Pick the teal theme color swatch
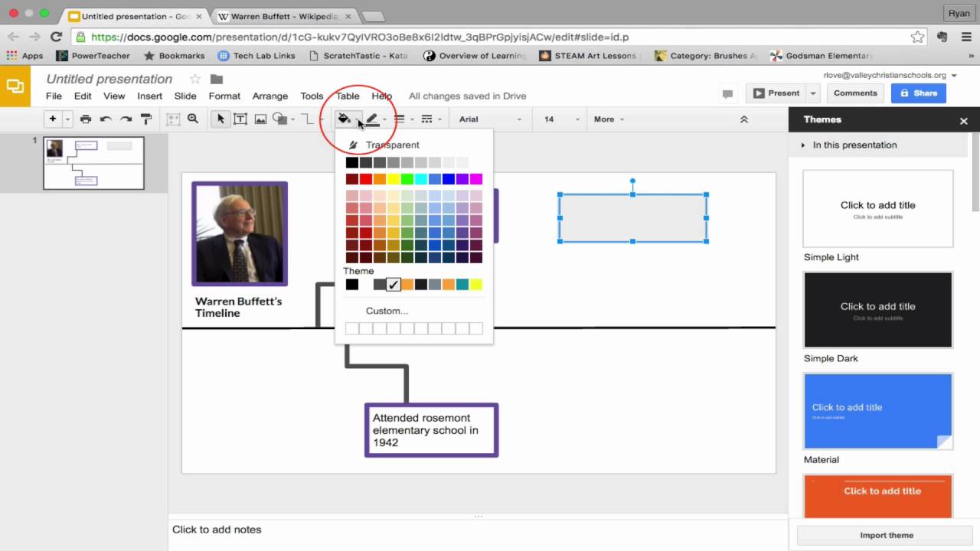 tap(462, 285)
